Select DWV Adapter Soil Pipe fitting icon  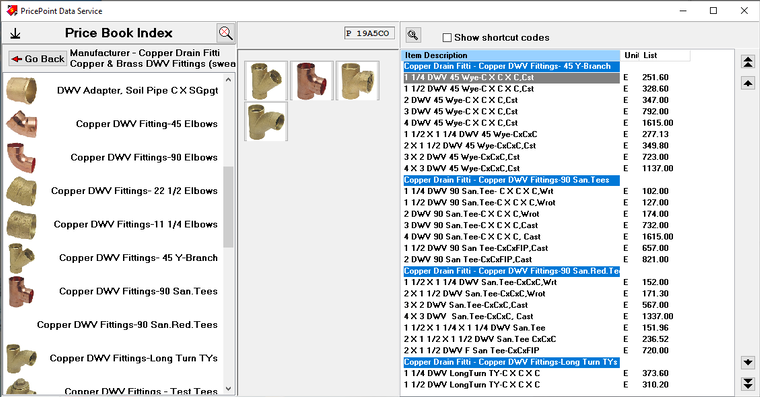pyautogui.click(x=21, y=90)
